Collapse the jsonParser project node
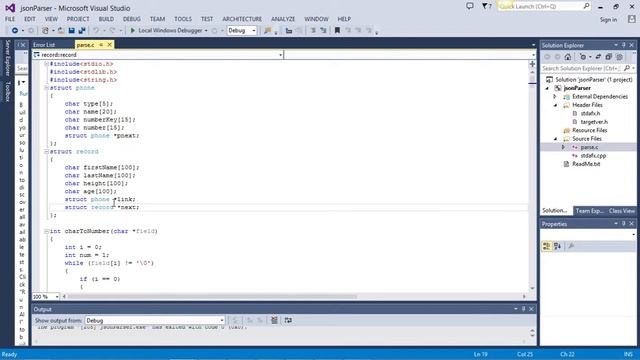640x360 pixels. [547, 88]
